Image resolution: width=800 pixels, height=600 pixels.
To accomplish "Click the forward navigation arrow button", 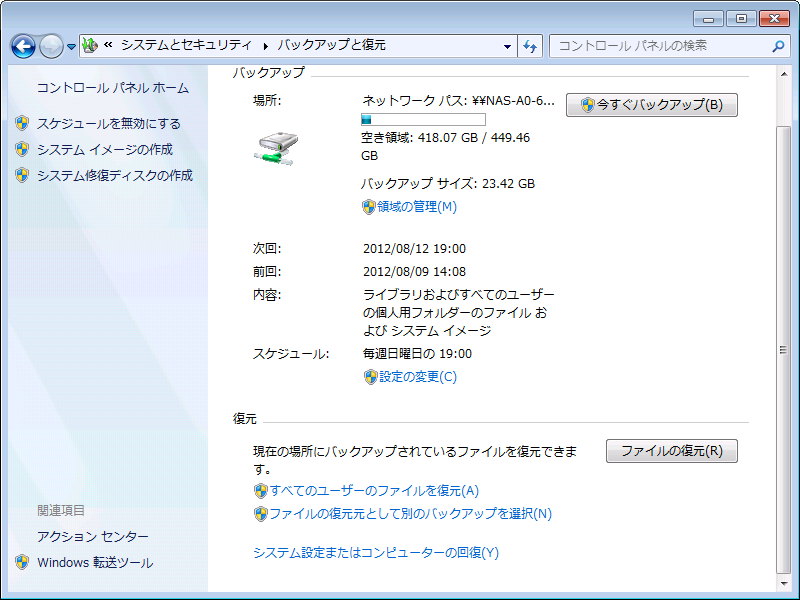I will [x=51, y=46].
